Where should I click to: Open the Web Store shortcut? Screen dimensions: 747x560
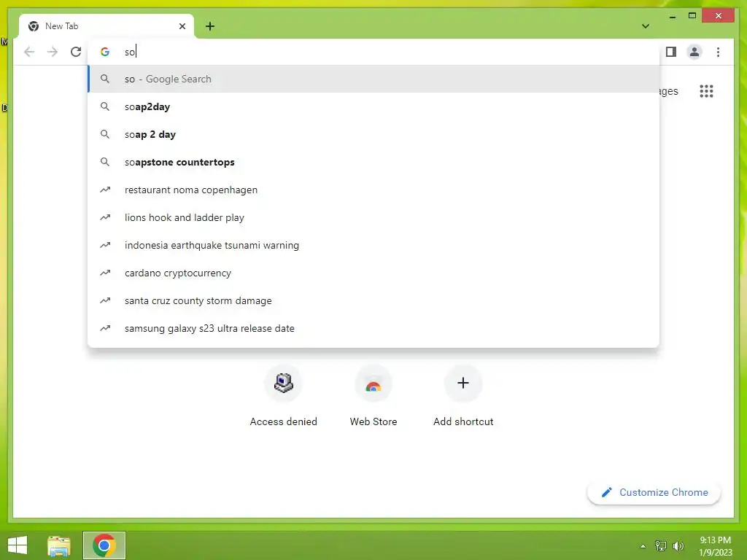coord(373,396)
